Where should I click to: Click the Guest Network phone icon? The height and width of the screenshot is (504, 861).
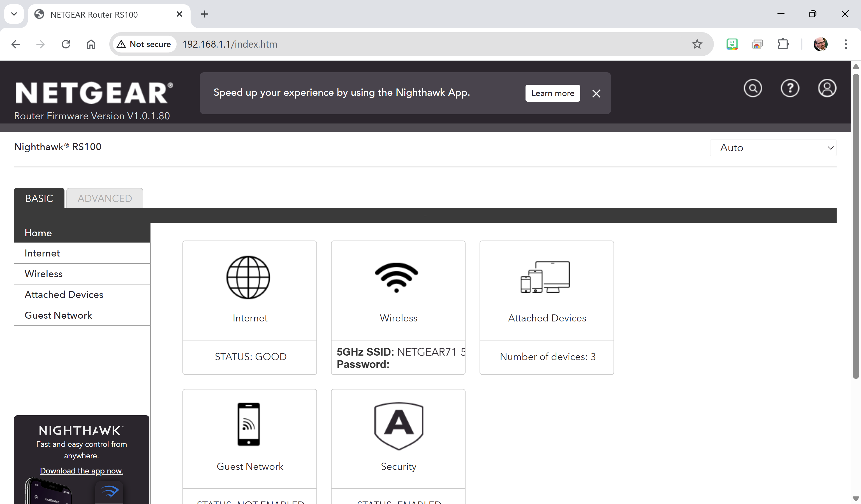point(248,424)
